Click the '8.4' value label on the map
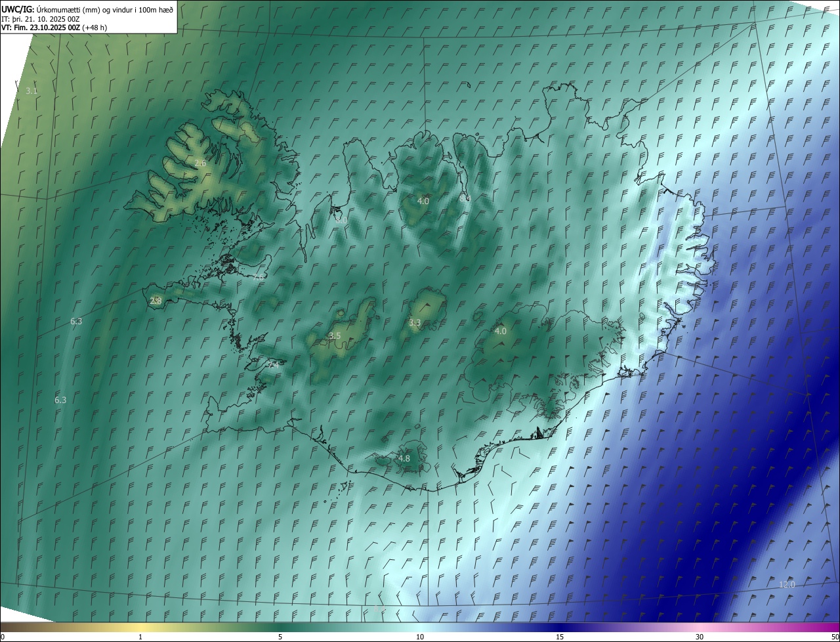This screenshot has height=642, width=840. (465, 198)
